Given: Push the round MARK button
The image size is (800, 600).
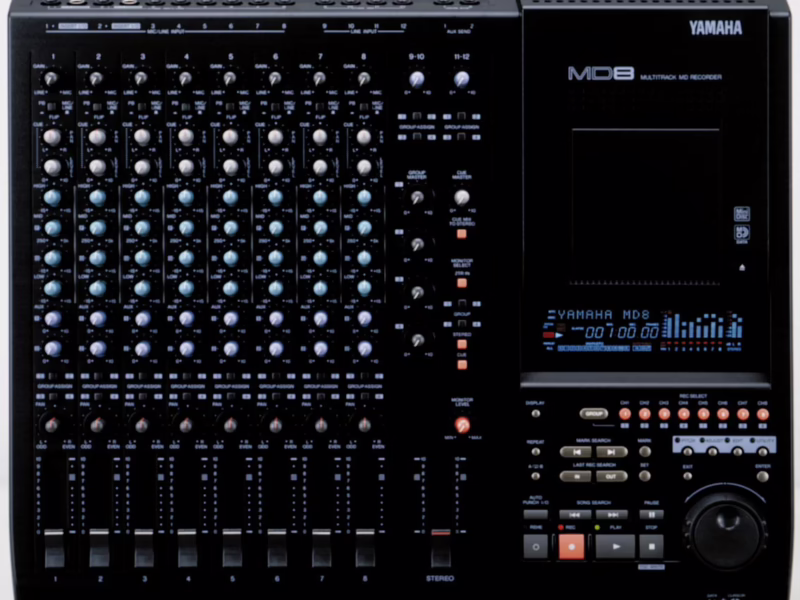Looking at the screenshot, I should click(x=645, y=452).
